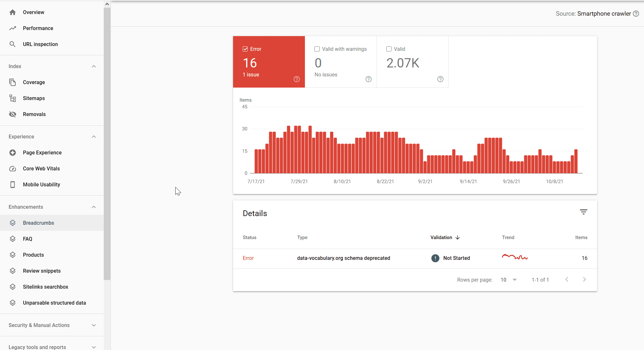644x350 pixels.
Task: Click the Sitelinks searchbox icon
Action: [x=12, y=287]
